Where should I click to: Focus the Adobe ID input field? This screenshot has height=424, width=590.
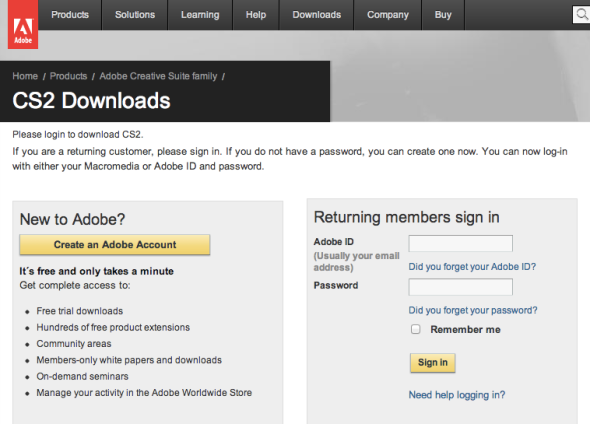(461, 243)
